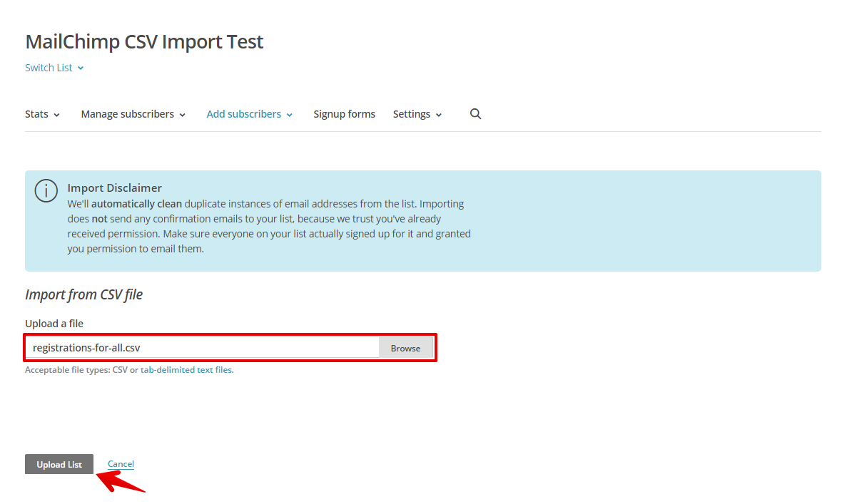
Task: Open the Add subscribers menu
Action: 250,114
